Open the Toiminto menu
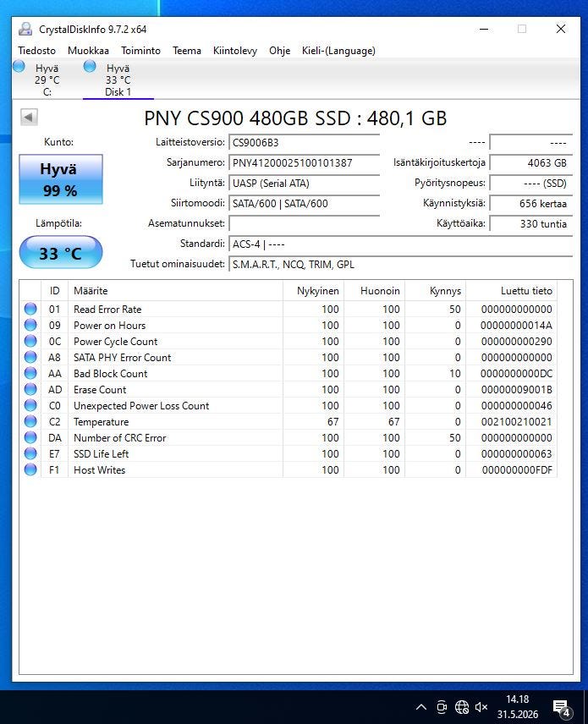The image size is (588, 724). pyautogui.click(x=141, y=51)
